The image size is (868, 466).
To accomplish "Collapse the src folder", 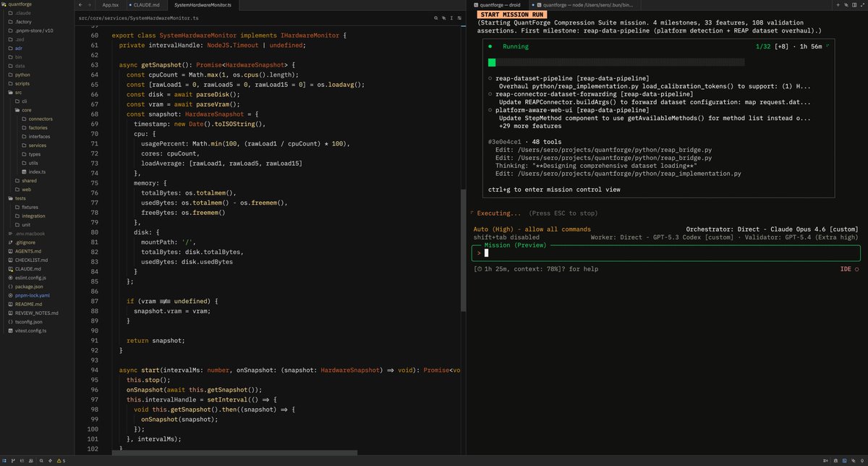I will 17,92.
